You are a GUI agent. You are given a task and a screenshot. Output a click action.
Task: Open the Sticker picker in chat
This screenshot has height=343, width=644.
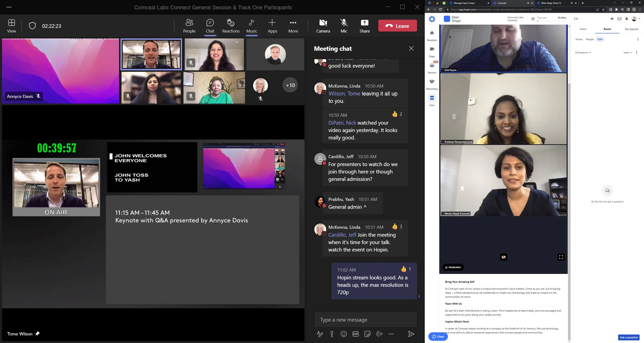click(x=367, y=334)
